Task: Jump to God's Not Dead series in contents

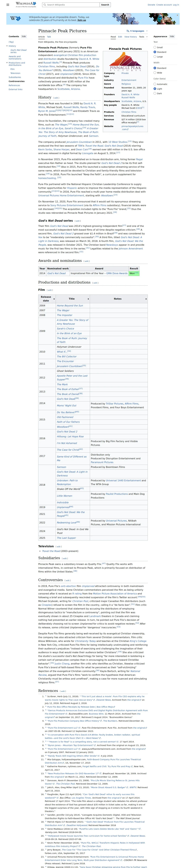Action: point(18,51)
